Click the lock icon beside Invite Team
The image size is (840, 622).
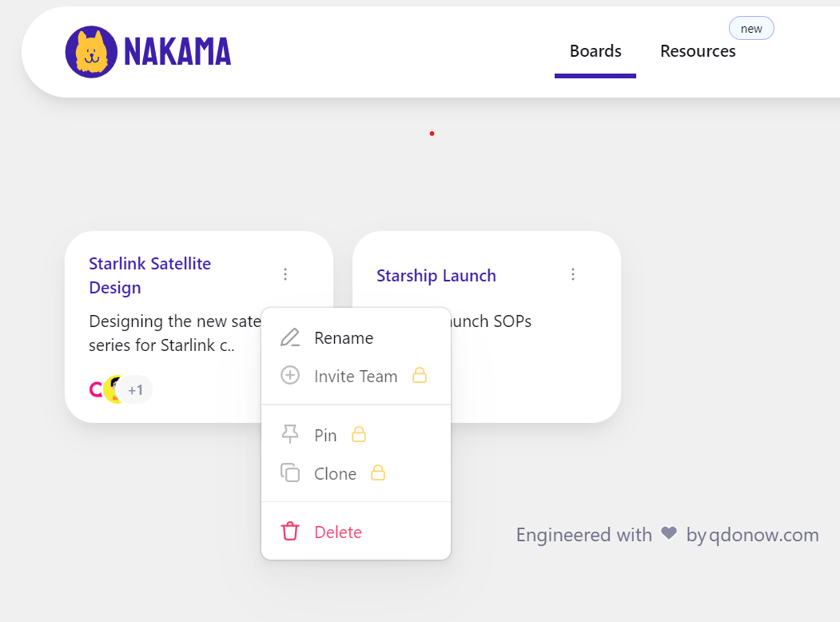[x=420, y=375]
